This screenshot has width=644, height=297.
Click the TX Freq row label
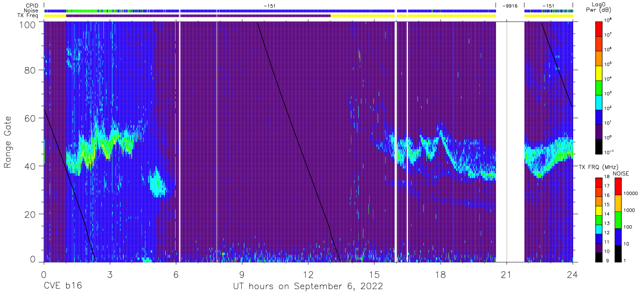click(x=28, y=16)
